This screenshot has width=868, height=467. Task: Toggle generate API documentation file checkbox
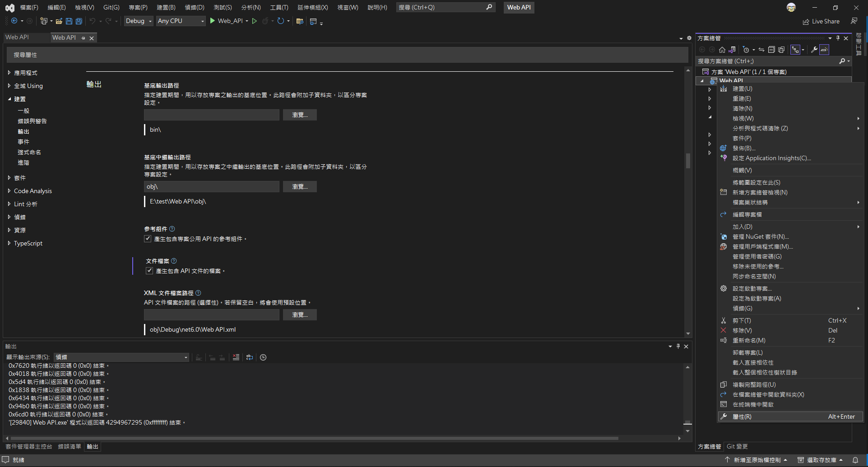149,271
